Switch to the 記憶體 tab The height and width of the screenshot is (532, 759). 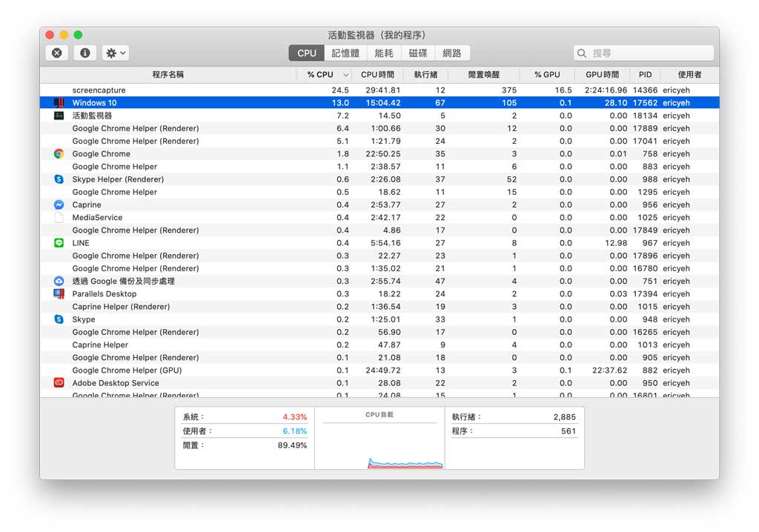click(345, 53)
